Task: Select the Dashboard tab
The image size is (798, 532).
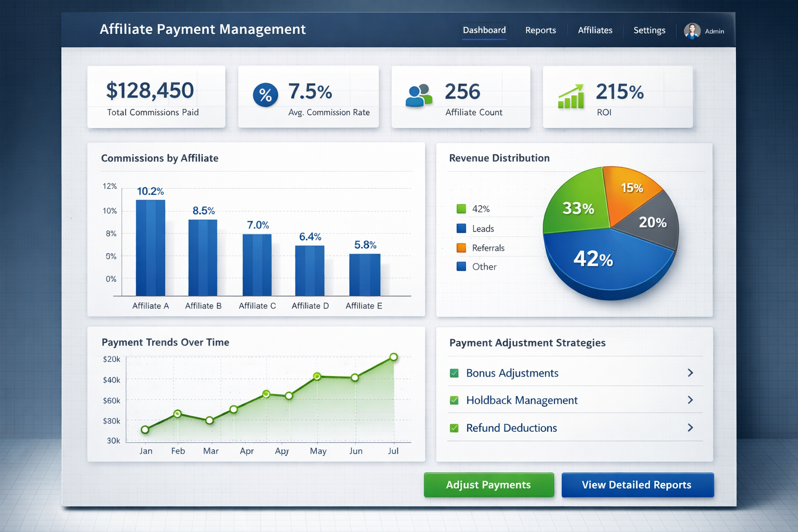Action: (484, 30)
